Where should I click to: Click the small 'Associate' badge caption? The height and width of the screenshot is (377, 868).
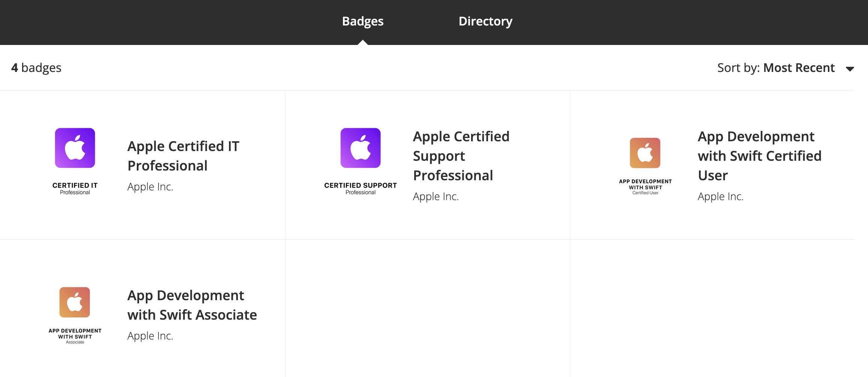coord(75,342)
